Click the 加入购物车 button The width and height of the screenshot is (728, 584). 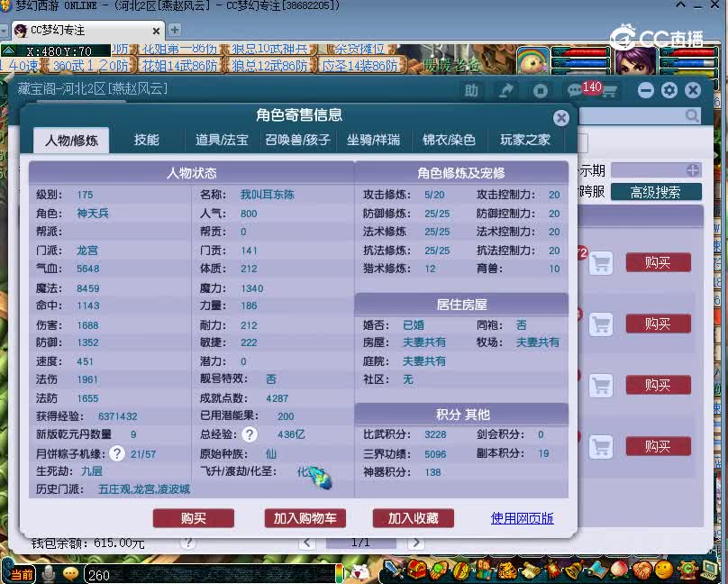click(x=305, y=518)
